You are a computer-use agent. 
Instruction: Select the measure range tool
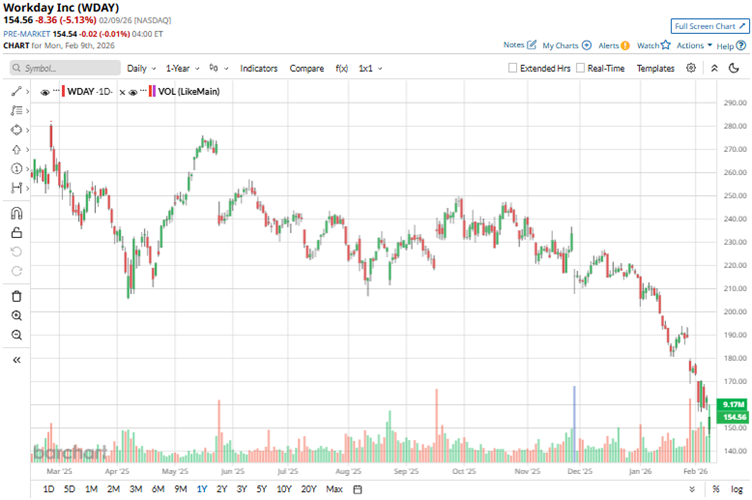[x=16, y=188]
